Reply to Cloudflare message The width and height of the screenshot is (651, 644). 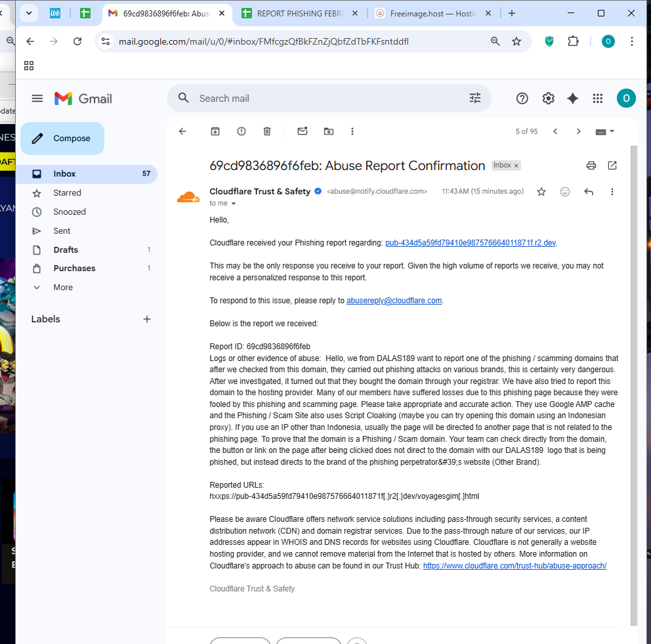(589, 192)
